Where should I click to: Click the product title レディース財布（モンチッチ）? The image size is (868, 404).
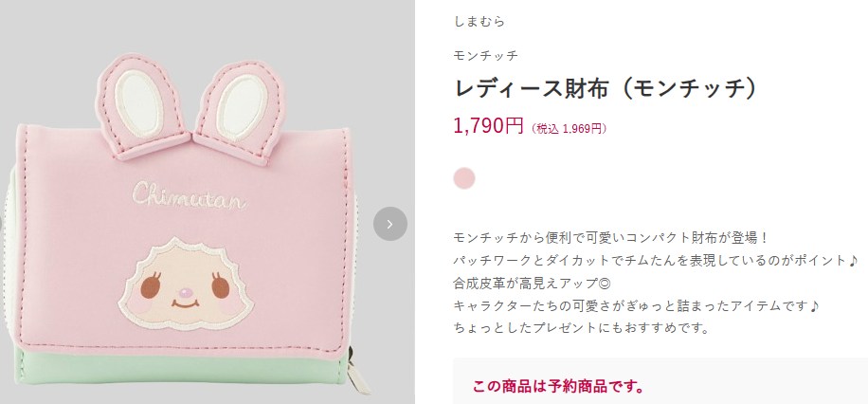[606, 89]
